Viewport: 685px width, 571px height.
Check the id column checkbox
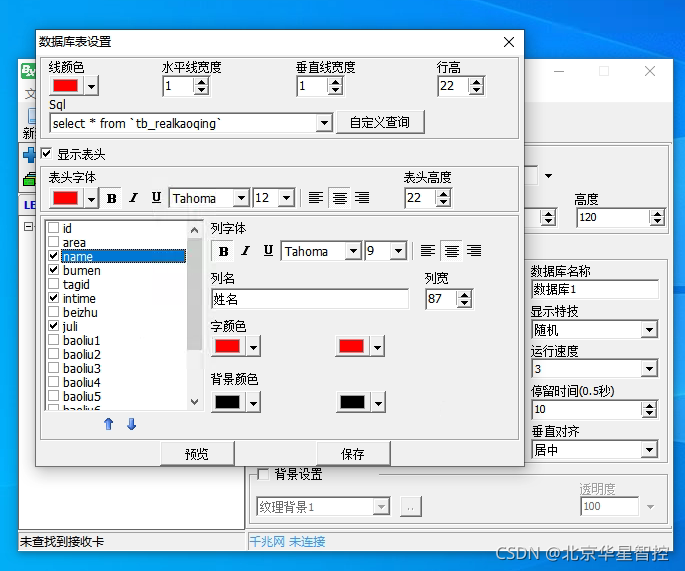coord(54,228)
